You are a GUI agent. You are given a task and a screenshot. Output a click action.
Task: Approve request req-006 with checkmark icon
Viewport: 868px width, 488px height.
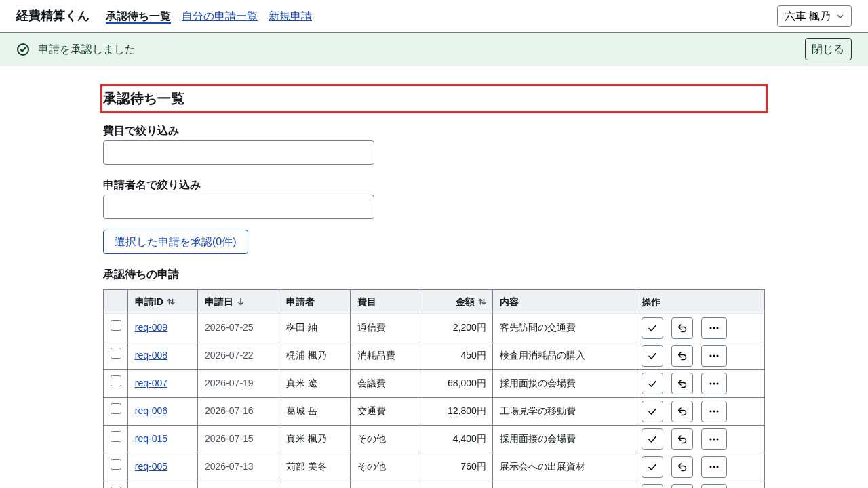click(x=652, y=411)
